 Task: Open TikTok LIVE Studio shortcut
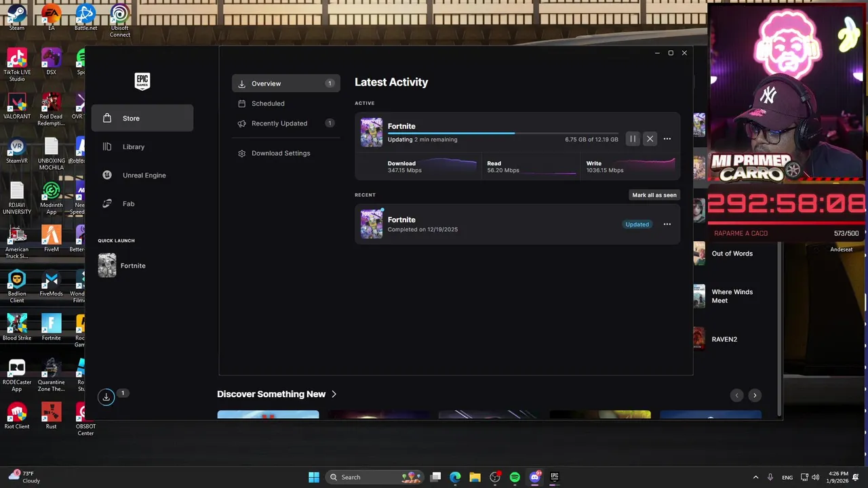coord(17,65)
